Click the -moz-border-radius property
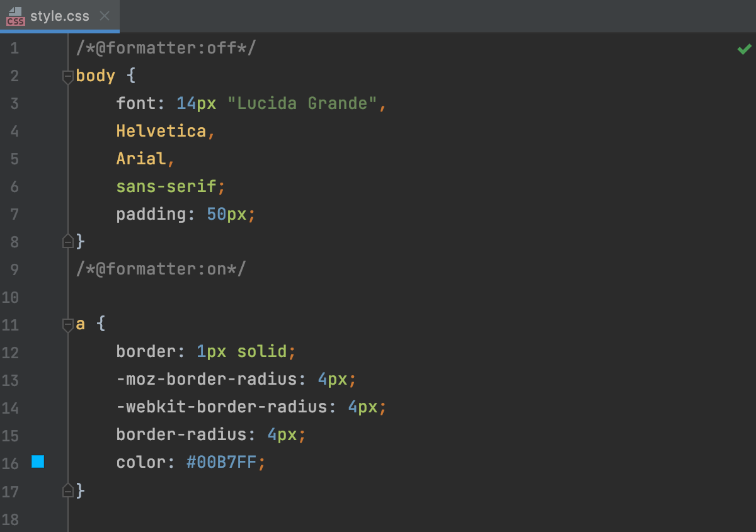This screenshot has width=756, height=532. [x=207, y=380]
